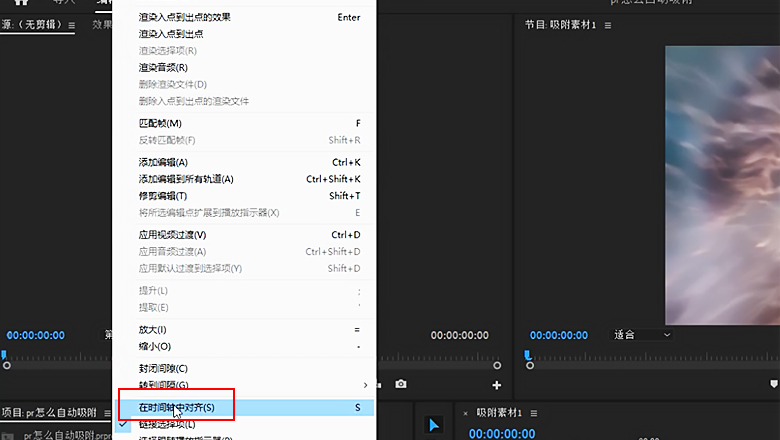Image resolution: width=780 pixels, height=440 pixels.
Task: Select 渲染音频(R) from the menu
Action: (244, 68)
